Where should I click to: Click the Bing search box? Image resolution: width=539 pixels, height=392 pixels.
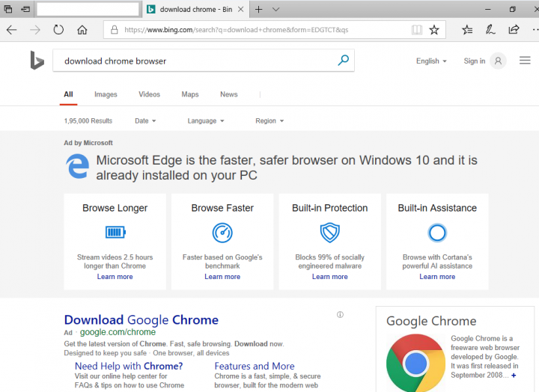(x=204, y=61)
